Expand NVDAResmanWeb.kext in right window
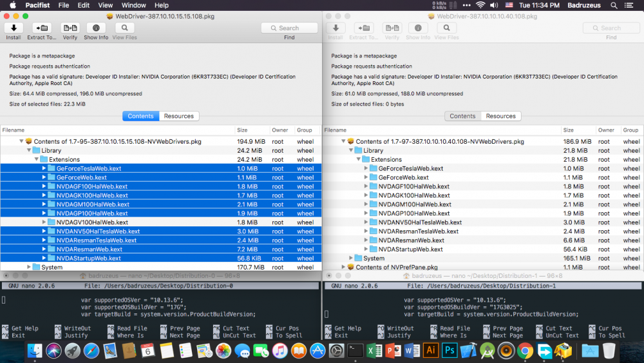 (x=366, y=240)
